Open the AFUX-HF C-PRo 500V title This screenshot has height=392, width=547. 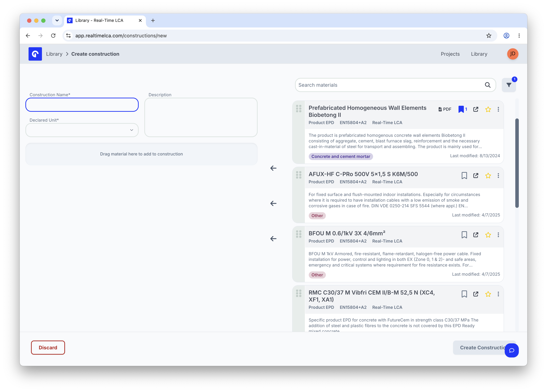pos(363,174)
